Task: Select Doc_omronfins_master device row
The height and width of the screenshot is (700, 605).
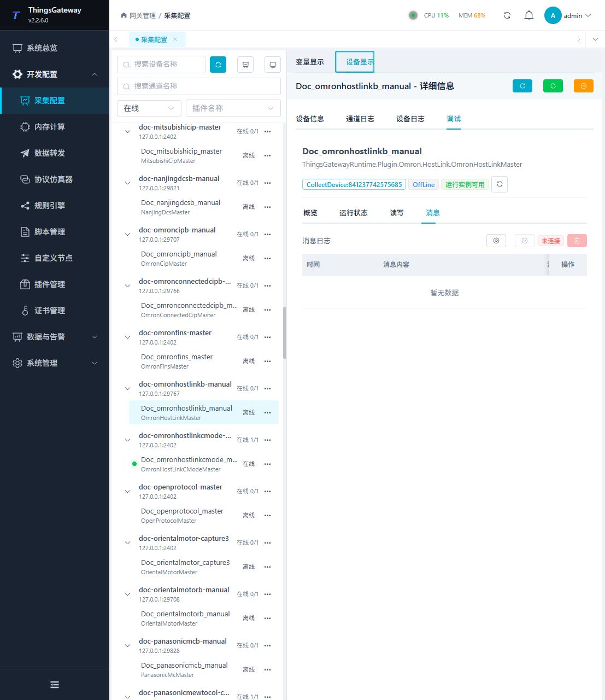Action: click(x=204, y=361)
